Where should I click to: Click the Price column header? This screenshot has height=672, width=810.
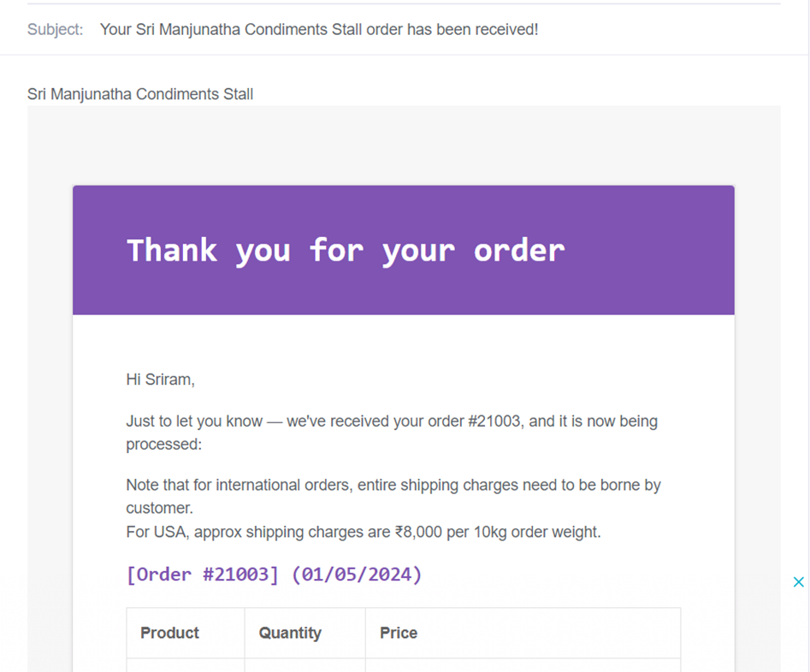click(399, 633)
